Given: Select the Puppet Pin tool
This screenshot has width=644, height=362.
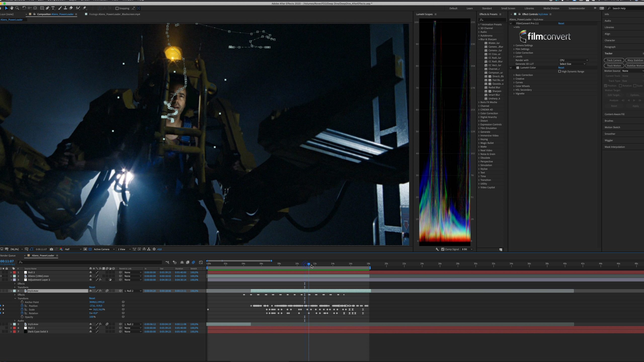Looking at the screenshot, I should click(85, 8).
